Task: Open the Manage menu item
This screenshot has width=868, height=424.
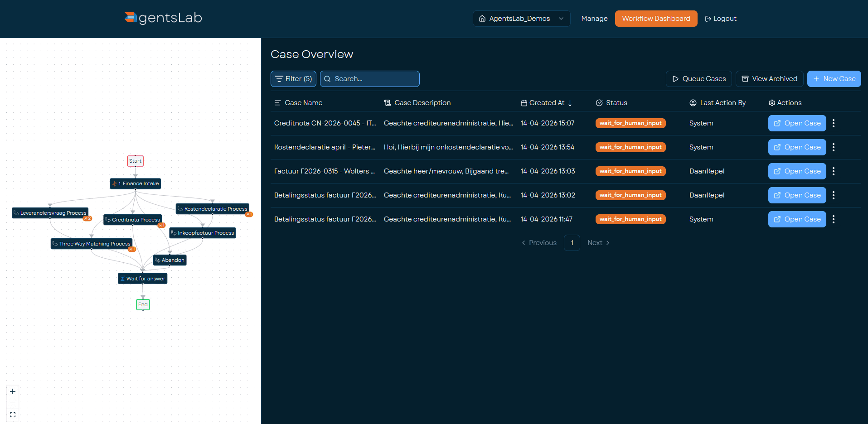Action: point(594,19)
